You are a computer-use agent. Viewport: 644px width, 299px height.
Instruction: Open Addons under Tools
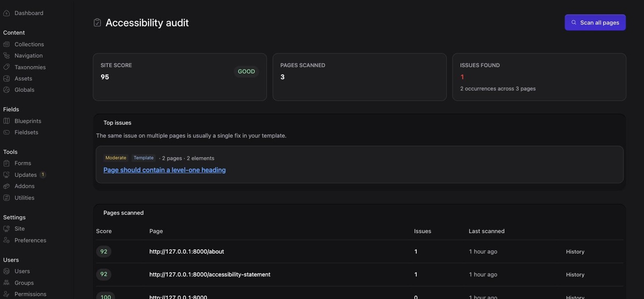[x=25, y=186]
